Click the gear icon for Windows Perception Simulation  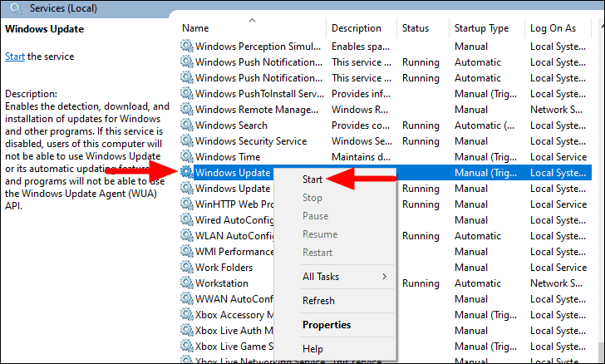(x=187, y=46)
